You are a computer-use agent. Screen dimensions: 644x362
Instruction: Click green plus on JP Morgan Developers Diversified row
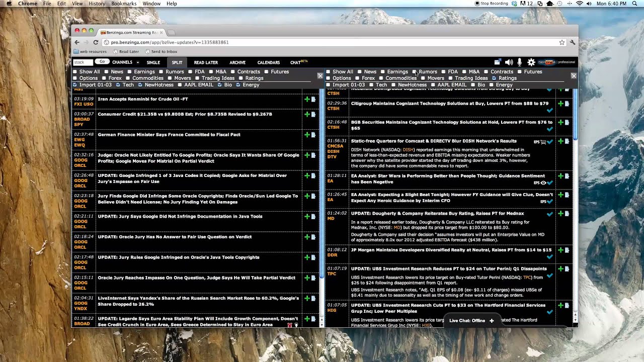click(560, 250)
